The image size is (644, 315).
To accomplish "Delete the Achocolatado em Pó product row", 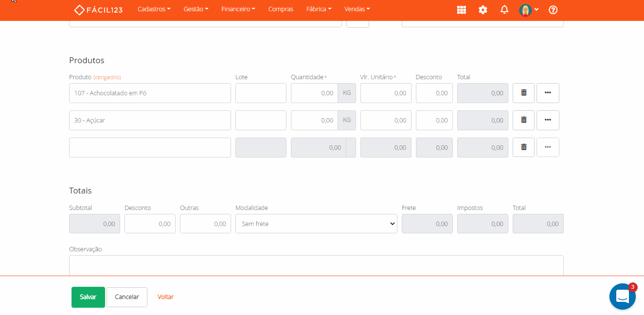I will (523, 93).
